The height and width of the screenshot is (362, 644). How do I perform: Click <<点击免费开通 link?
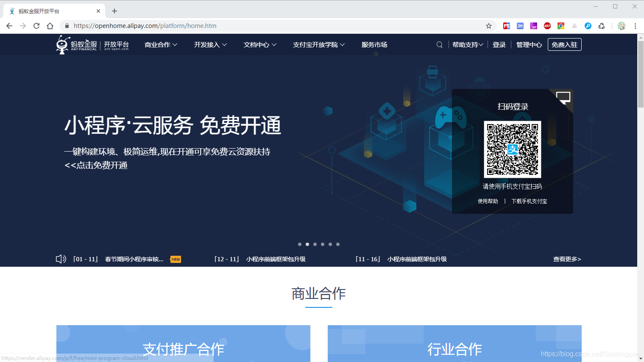pyautogui.click(x=96, y=165)
